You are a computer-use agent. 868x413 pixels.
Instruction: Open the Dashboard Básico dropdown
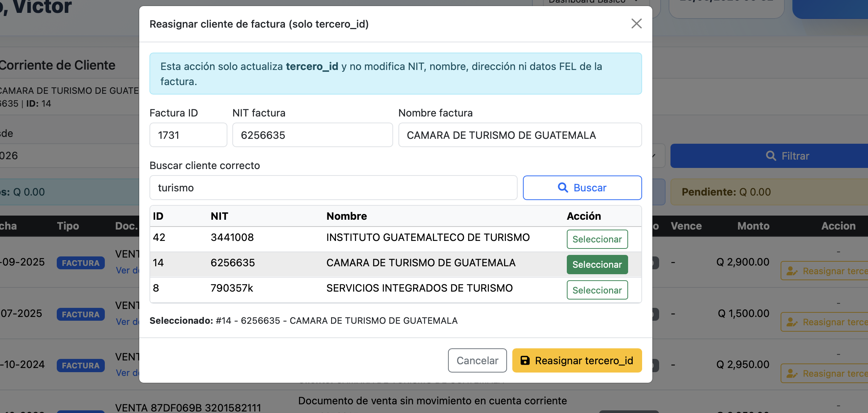(592, 2)
